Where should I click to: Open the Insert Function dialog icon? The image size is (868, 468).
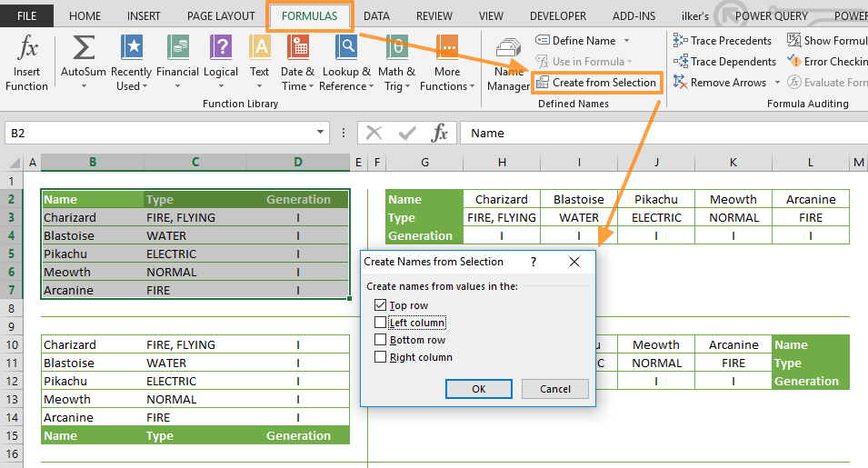[26, 48]
